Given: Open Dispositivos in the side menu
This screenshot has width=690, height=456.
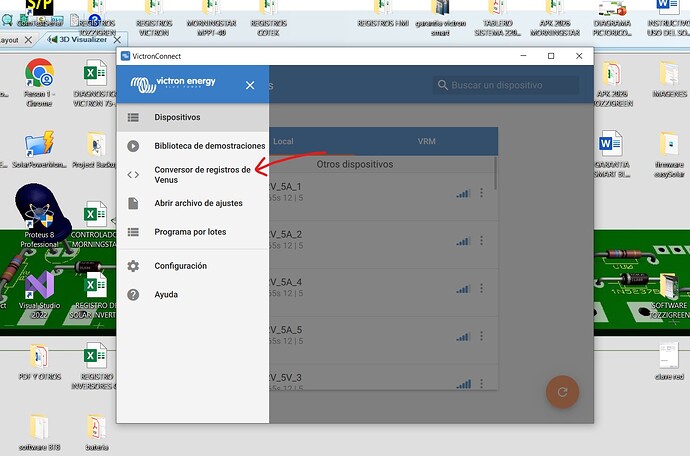Looking at the screenshot, I should [x=193, y=117].
